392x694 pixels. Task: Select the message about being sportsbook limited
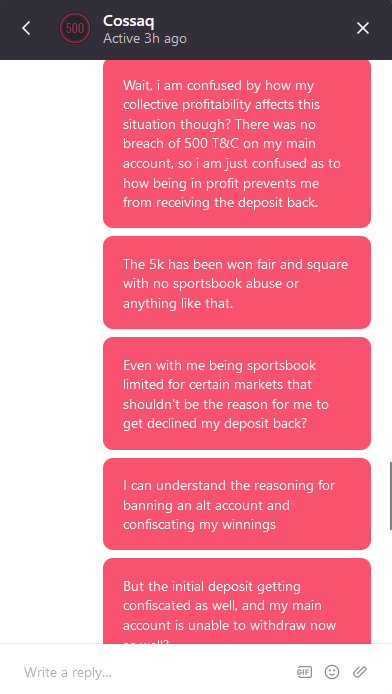pos(237,393)
